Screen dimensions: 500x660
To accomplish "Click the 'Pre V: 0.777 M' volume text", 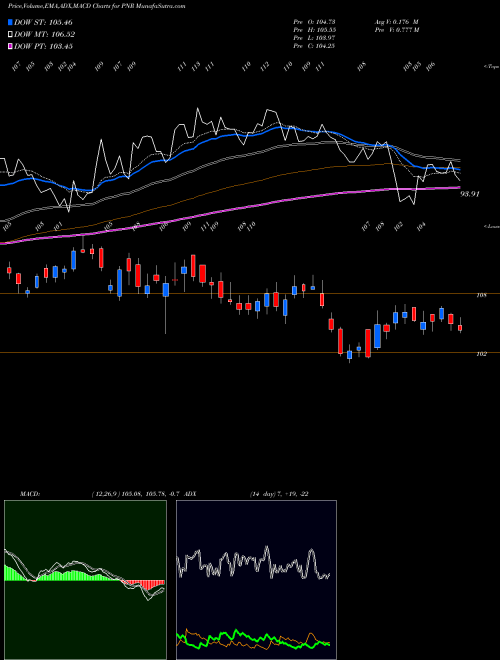I will click(x=396, y=29).
